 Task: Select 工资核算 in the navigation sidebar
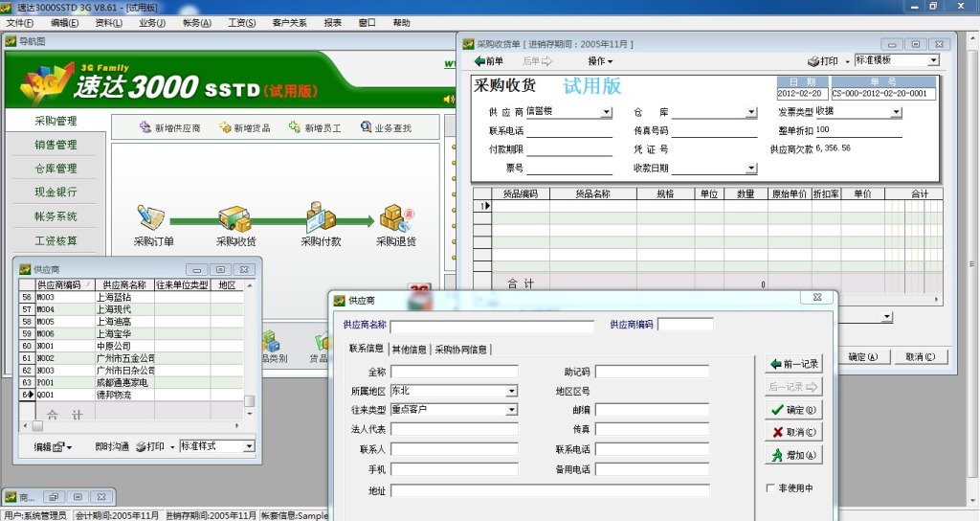(x=56, y=240)
